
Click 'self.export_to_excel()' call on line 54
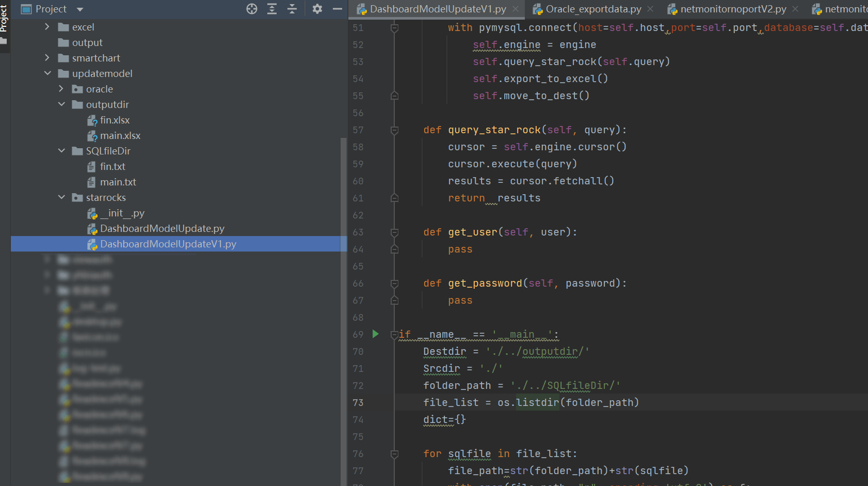pyautogui.click(x=540, y=79)
